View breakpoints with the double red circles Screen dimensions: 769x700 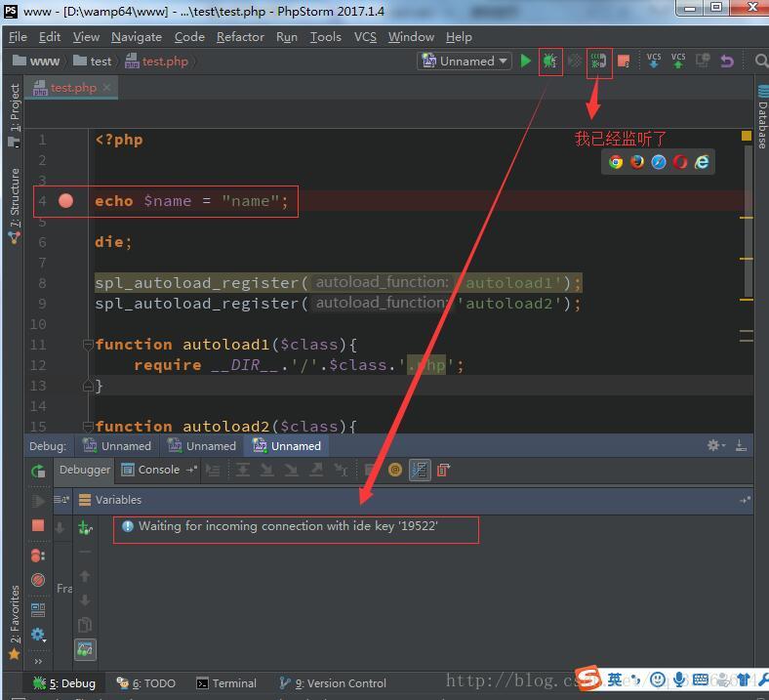click(38, 556)
